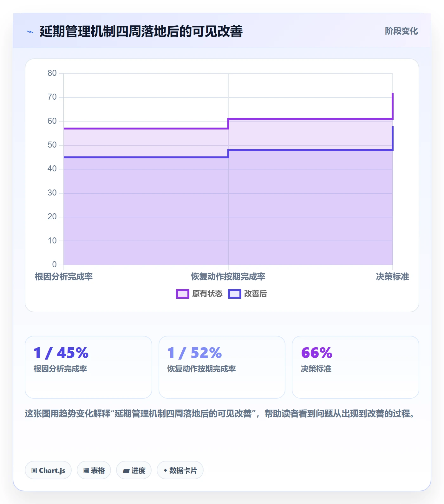Viewport: 444px width, 504px height.
Task: Click the description paragraph starting 这张图用趋势变化
Action: pyautogui.click(x=220, y=414)
